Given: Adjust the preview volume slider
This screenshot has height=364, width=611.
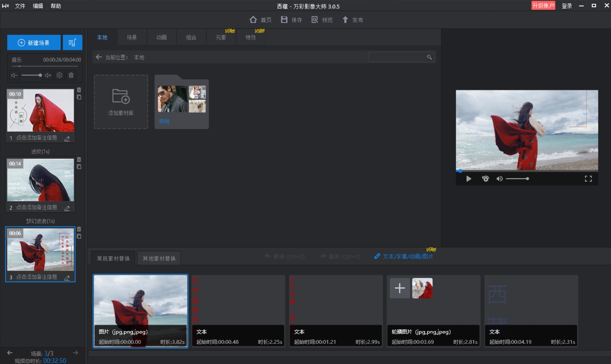Looking at the screenshot, I should click(517, 179).
